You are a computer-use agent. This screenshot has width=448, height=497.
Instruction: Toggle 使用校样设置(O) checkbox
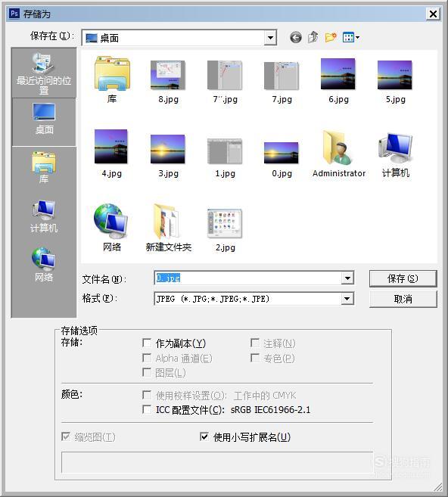point(147,395)
